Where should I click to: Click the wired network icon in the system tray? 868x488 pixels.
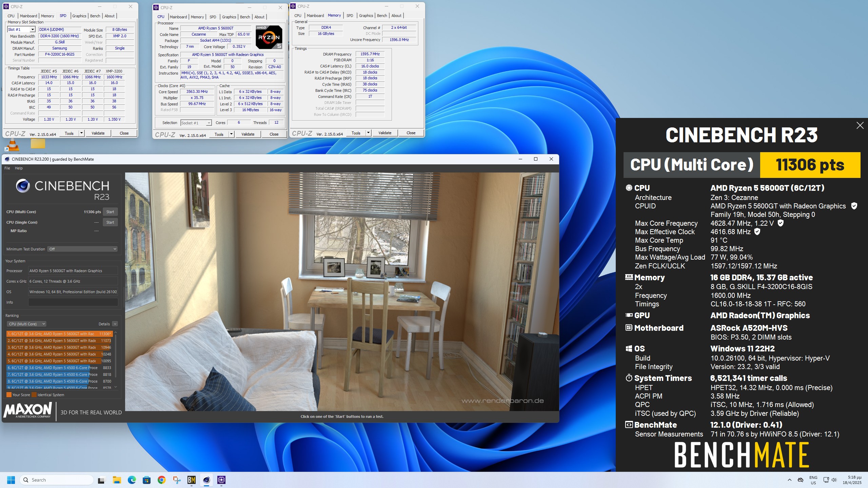click(826, 480)
